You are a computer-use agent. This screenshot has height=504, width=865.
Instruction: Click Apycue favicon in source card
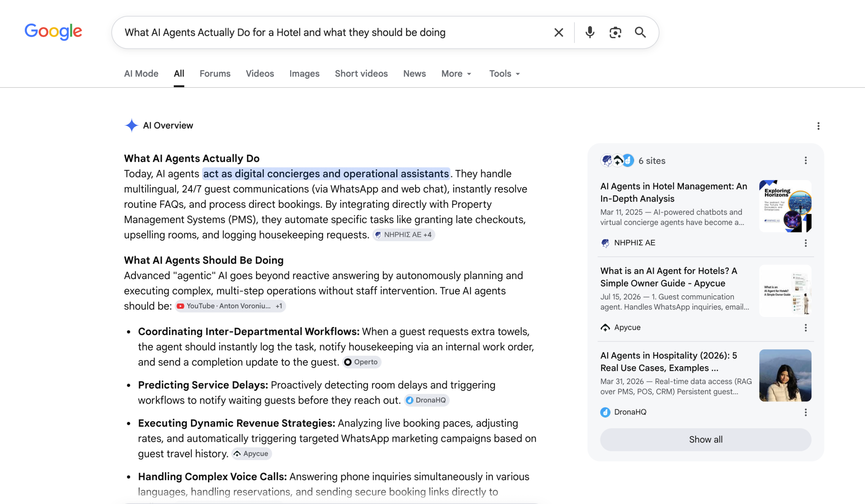pyautogui.click(x=605, y=328)
